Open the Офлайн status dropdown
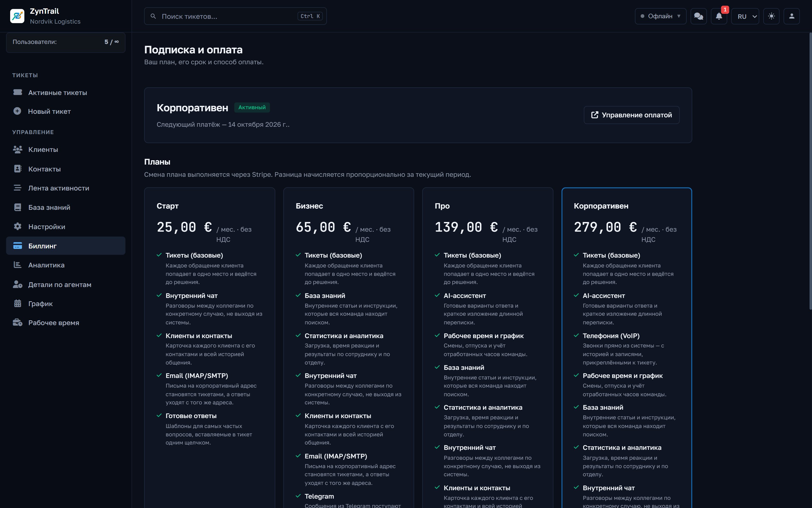 [x=660, y=16]
